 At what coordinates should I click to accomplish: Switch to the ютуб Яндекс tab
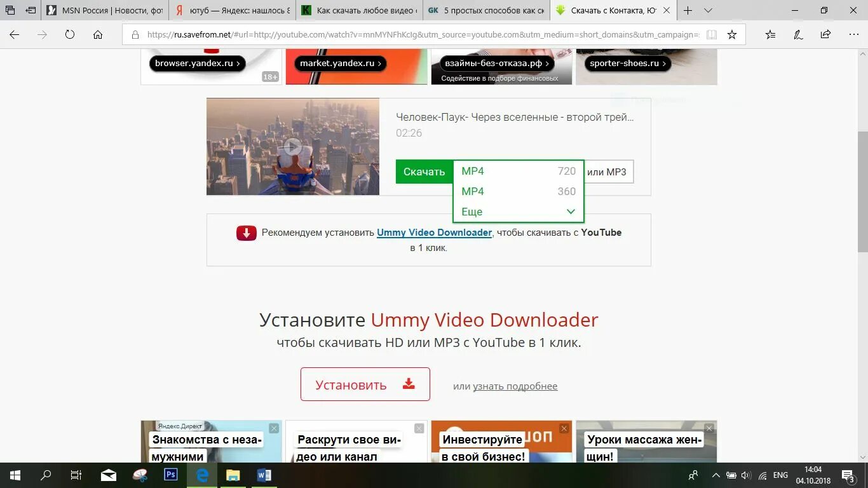[232, 10]
